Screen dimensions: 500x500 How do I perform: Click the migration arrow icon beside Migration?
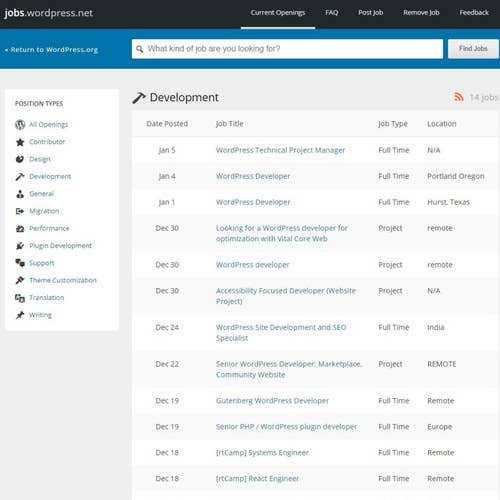[20, 211]
